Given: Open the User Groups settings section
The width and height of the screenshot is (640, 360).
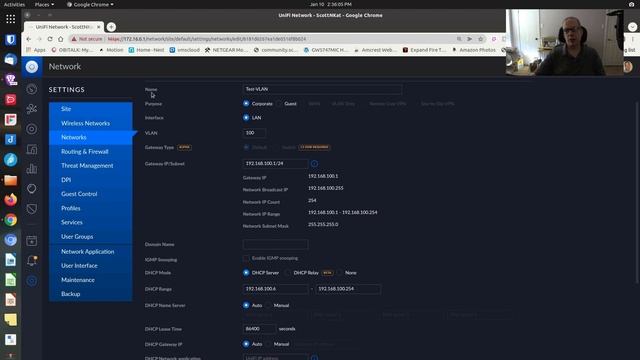Looking at the screenshot, I should pos(91,237).
